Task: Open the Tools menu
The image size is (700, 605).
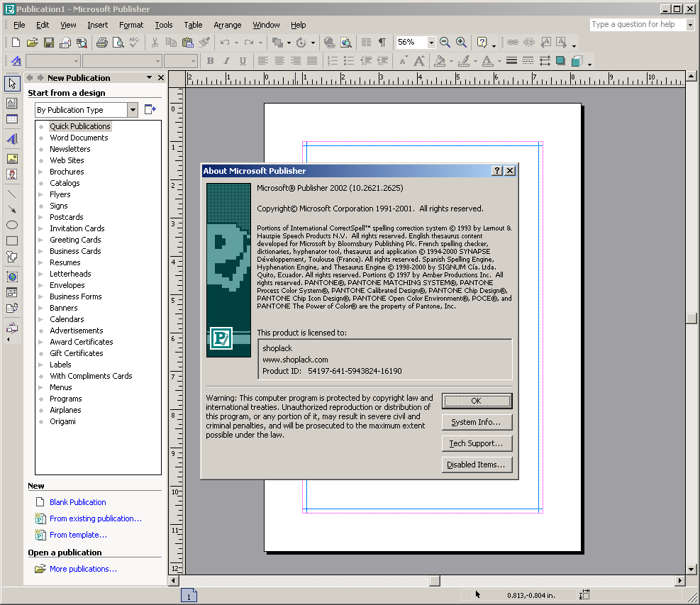Action: tap(163, 25)
